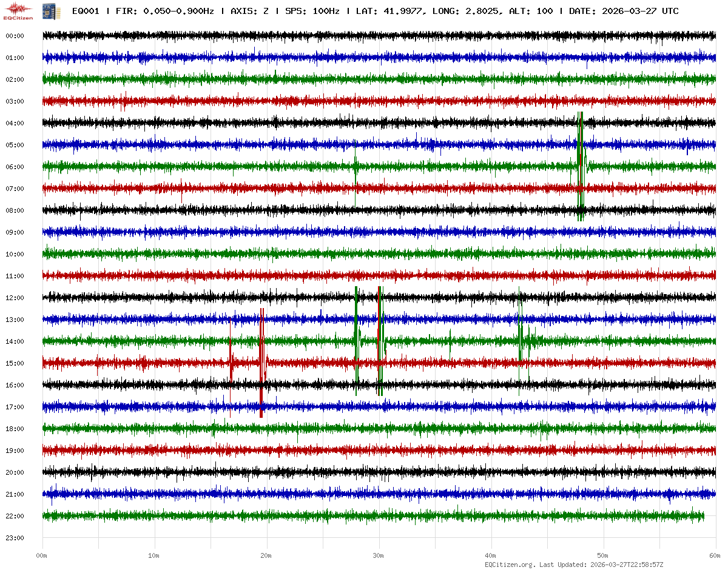The width and height of the screenshot is (728, 570).
Task: Click the 10m marker on time axis
Action: [154, 555]
